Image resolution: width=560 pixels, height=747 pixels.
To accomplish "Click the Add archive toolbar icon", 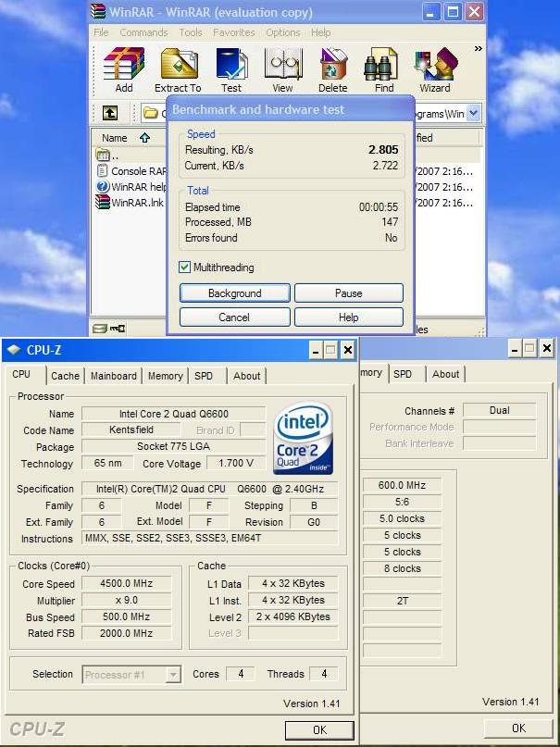I will point(124,69).
